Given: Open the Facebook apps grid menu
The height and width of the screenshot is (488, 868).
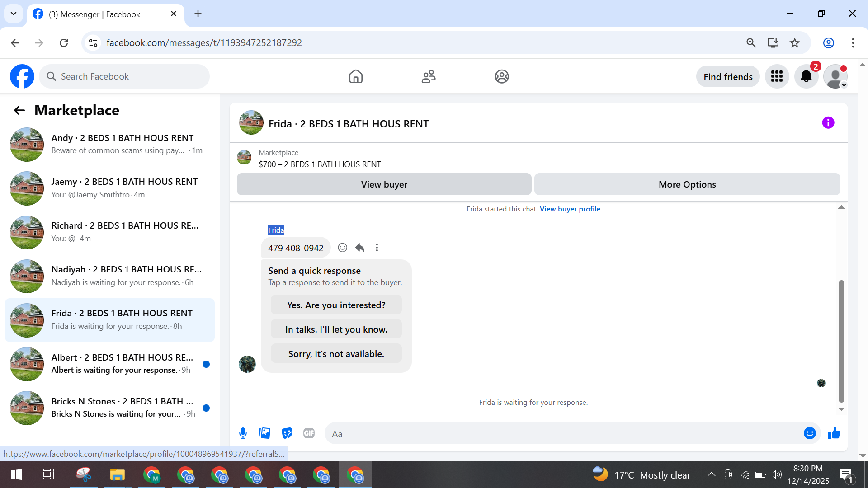Looking at the screenshot, I should [x=777, y=76].
